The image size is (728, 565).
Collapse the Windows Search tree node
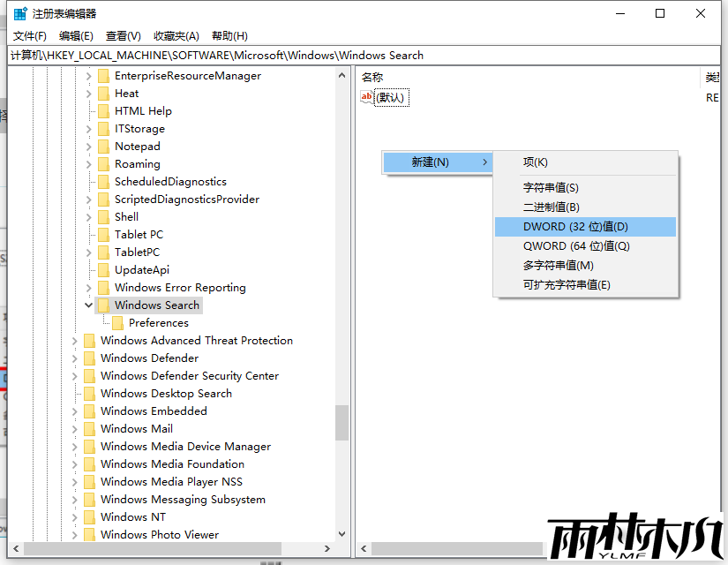(x=88, y=305)
